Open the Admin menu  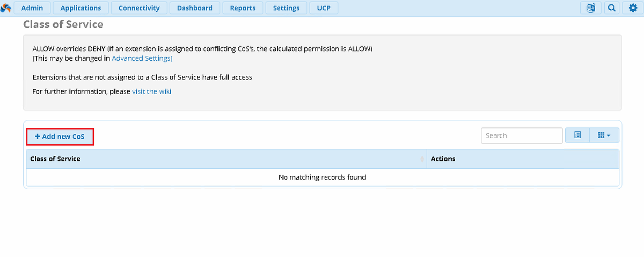point(32,8)
